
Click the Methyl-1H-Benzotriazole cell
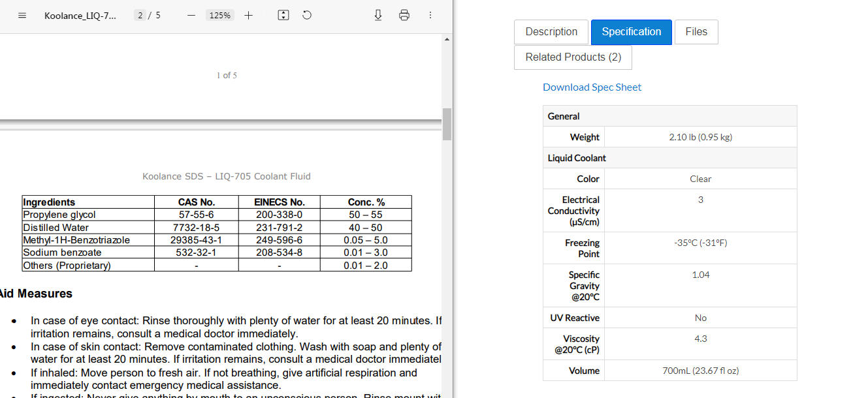click(88, 240)
